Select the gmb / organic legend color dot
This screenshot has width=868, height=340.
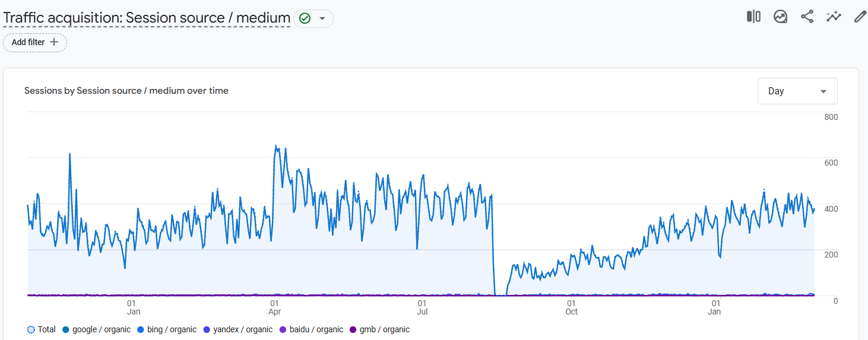coord(354,329)
